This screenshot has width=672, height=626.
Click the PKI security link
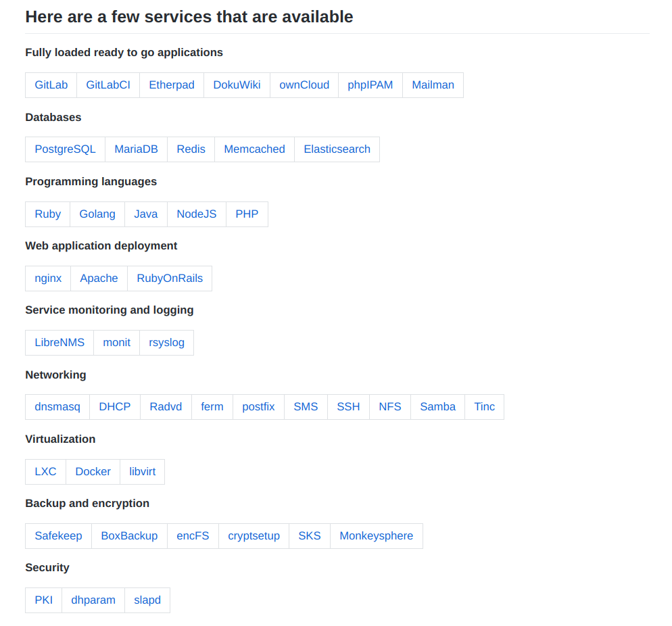point(44,600)
